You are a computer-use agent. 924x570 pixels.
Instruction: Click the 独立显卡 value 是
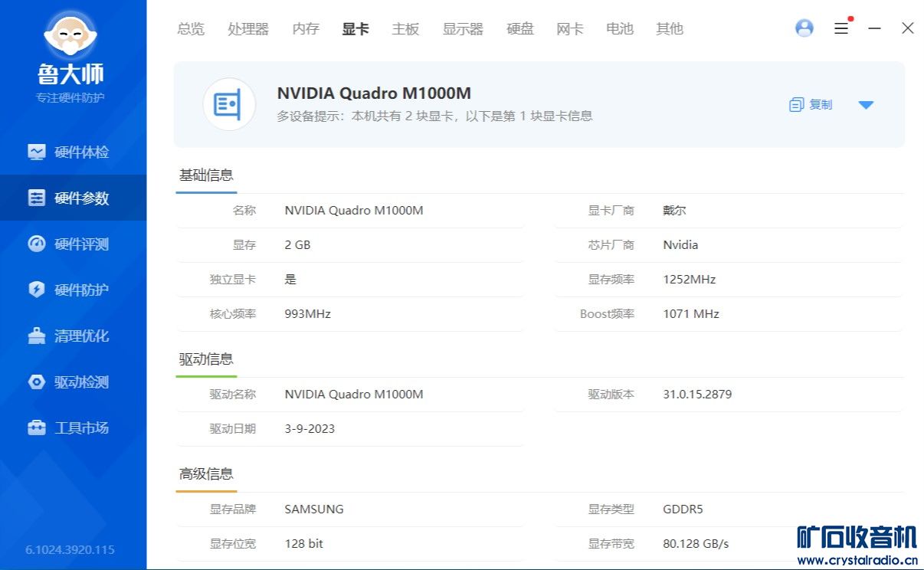tap(290, 280)
